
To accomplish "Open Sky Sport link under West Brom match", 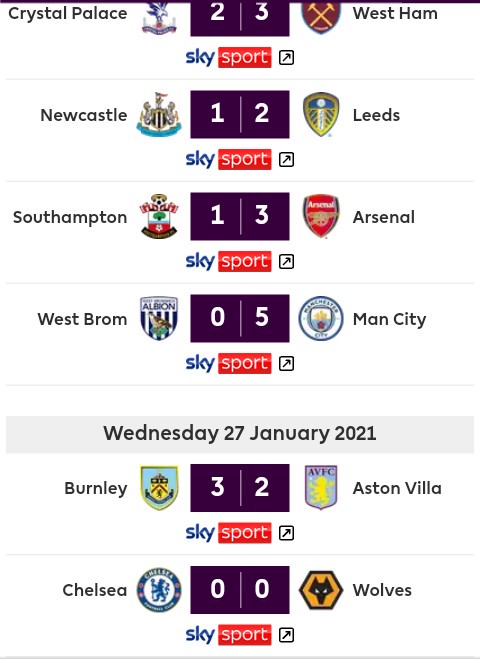I will pyautogui.click(x=228, y=363).
